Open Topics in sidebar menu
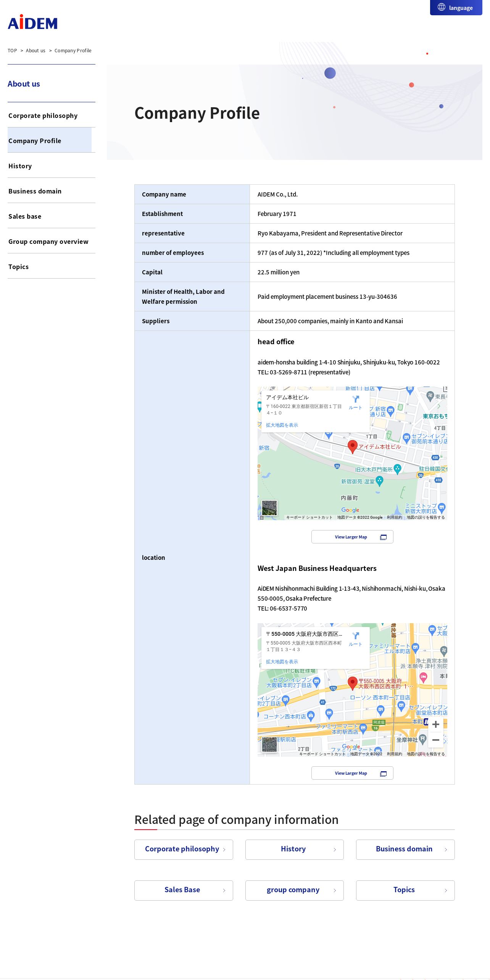The width and height of the screenshot is (490, 980). point(52,266)
